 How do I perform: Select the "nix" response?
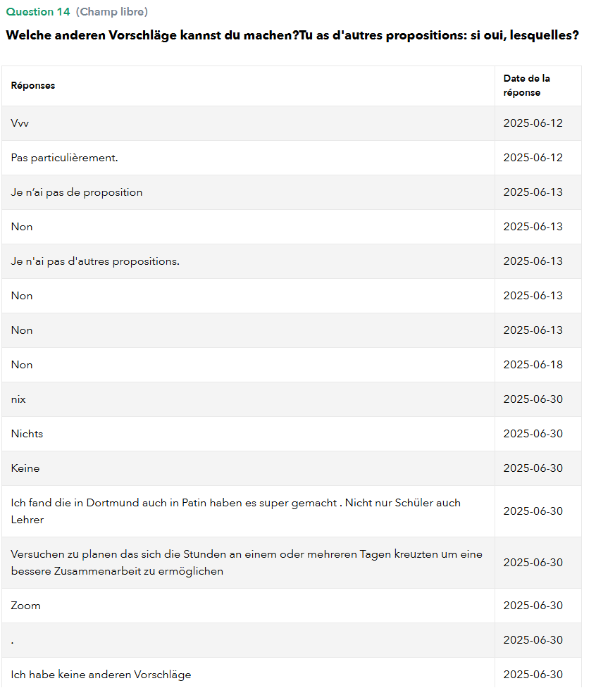tap(18, 399)
